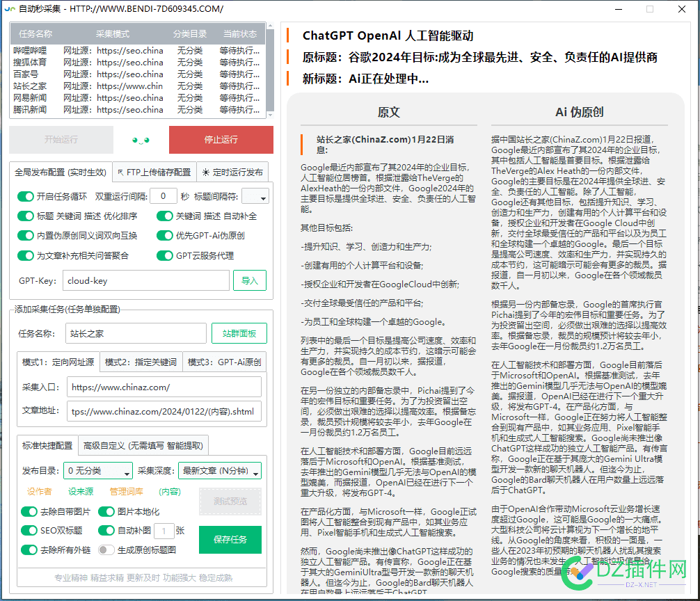Toggle SEO双标题 switch
The image size is (700, 601).
click(29, 530)
